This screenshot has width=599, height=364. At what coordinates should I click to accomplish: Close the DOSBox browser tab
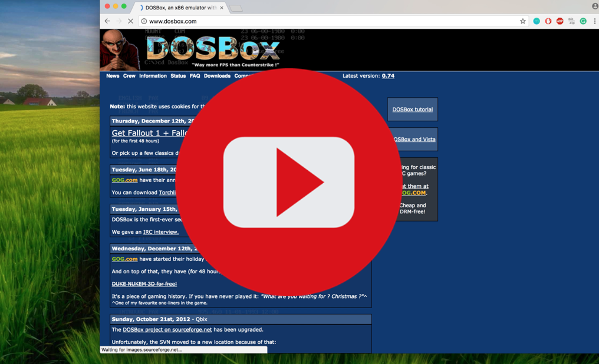[x=222, y=8]
